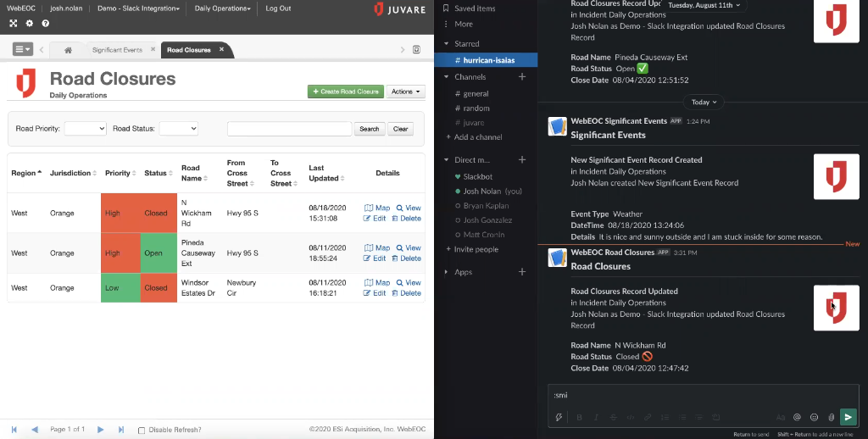The image size is (868, 439).
Task: Open Map for N Wickham Rd row
Action: click(x=377, y=208)
